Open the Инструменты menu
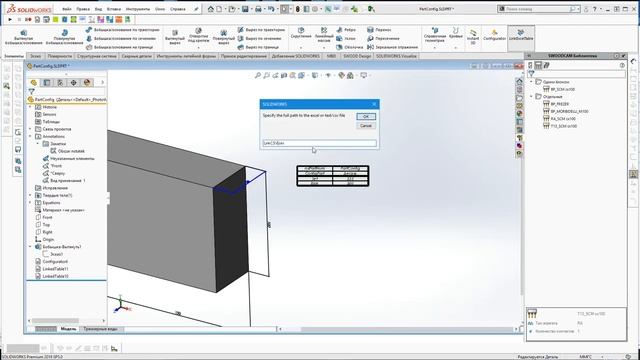Viewport: 640px width, 360px height. [138, 9]
